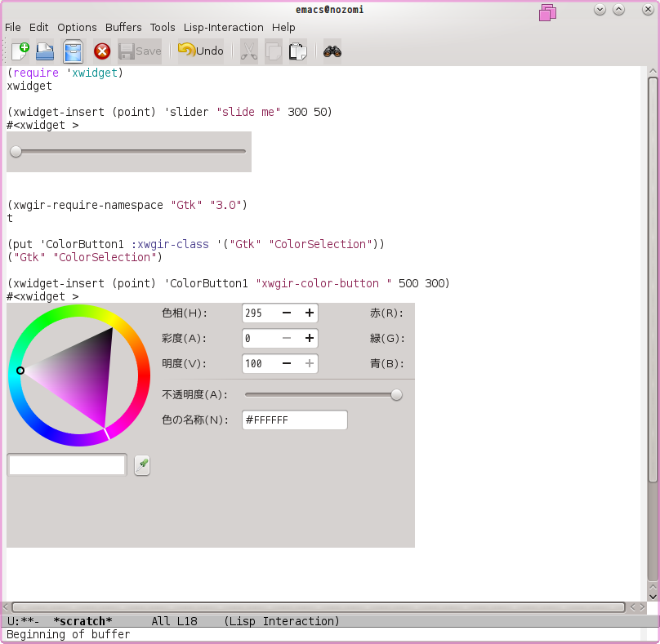Decrease the hue (H) value

(287, 313)
